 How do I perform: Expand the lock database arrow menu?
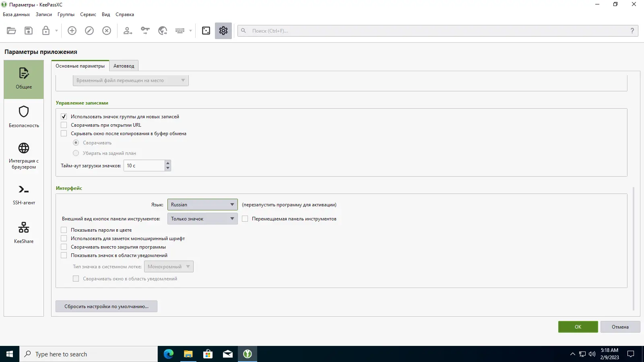[56, 31]
